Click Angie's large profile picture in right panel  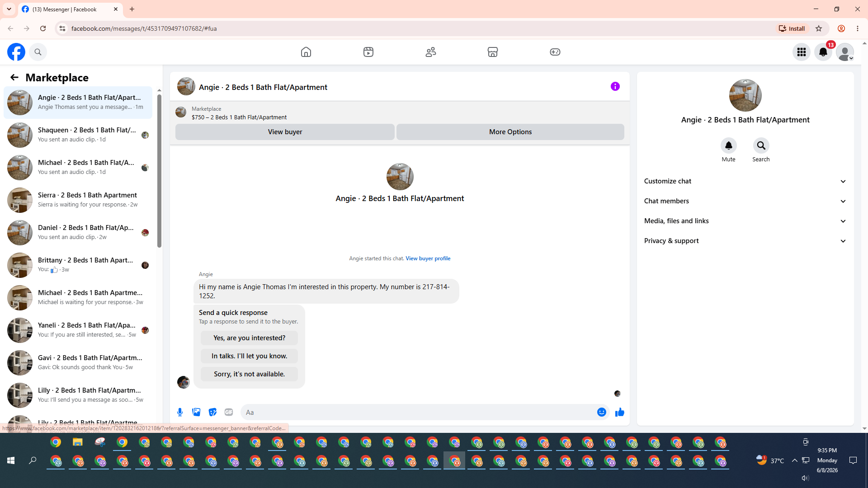tap(745, 95)
